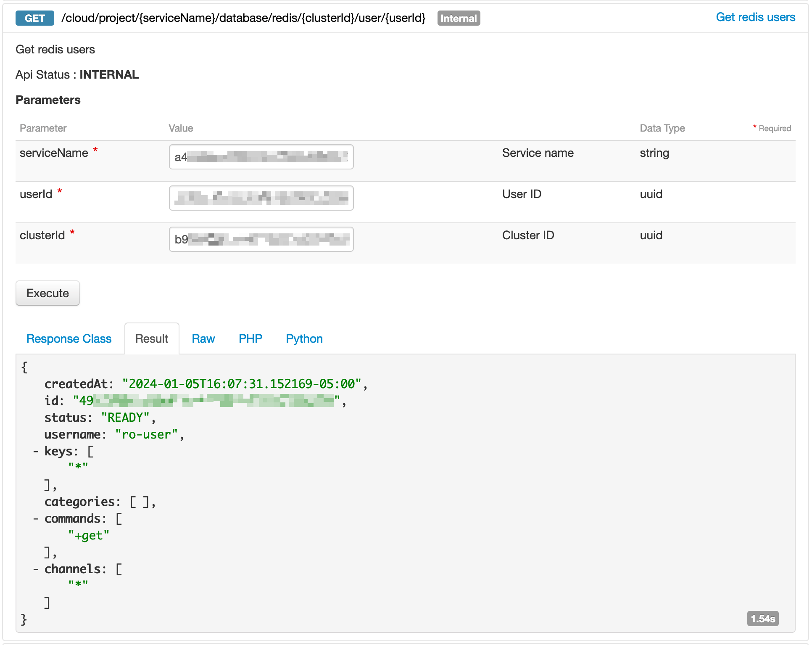Select the "+get" command value
Image resolution: width=812 pixels, height=645 pixels.
tap(89, 535)
